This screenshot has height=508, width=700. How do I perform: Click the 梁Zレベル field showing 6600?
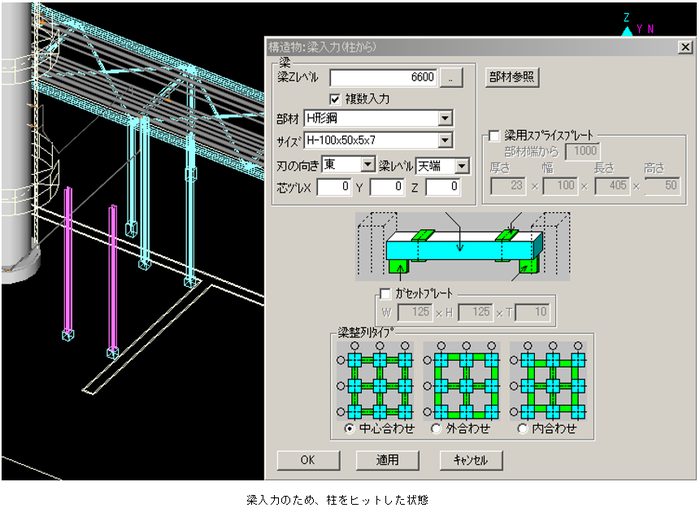383,77
